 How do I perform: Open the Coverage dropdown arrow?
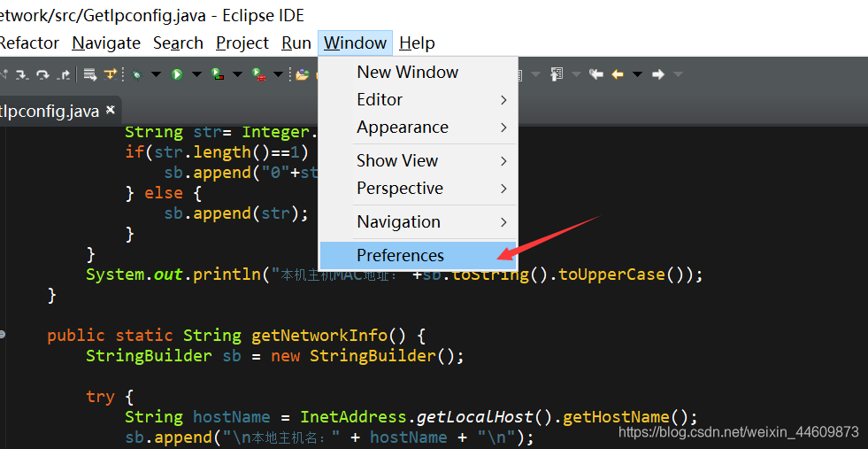click(x=237, y=74)
